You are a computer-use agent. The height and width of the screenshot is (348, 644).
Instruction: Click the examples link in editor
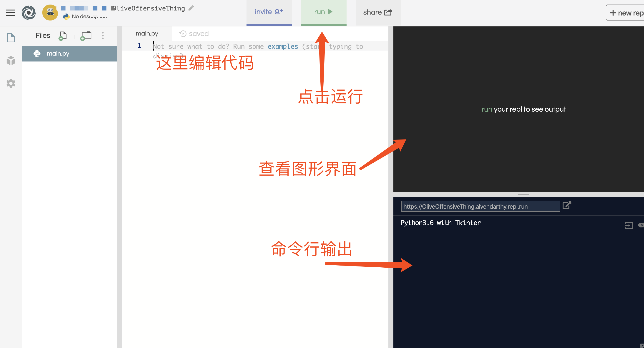(282, 46)
